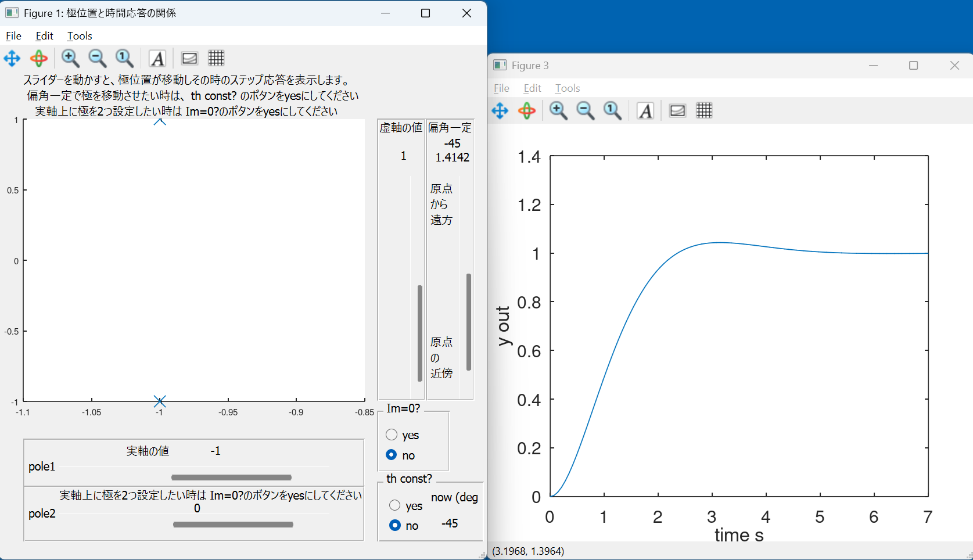Select Pan tool in Figure 3 toolbar

[500, 111]
